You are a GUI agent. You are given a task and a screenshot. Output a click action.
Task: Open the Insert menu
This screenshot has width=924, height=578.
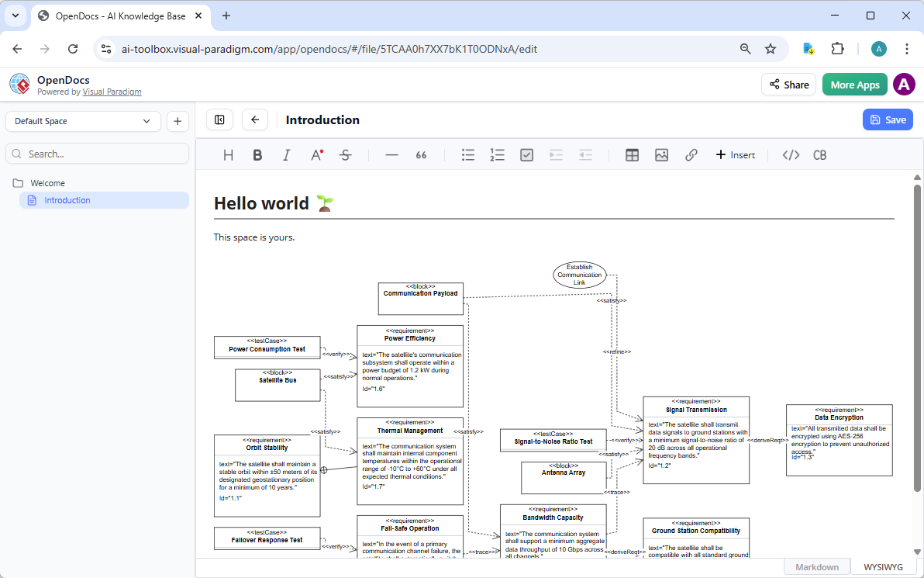(x=734, y=154)
